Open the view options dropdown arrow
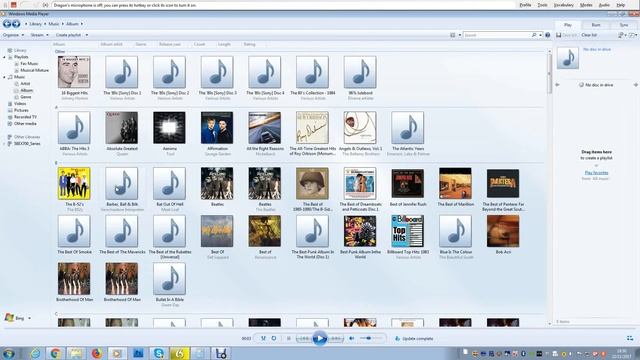The height and width of the screenshot is (360, 640). click(460, 35)
